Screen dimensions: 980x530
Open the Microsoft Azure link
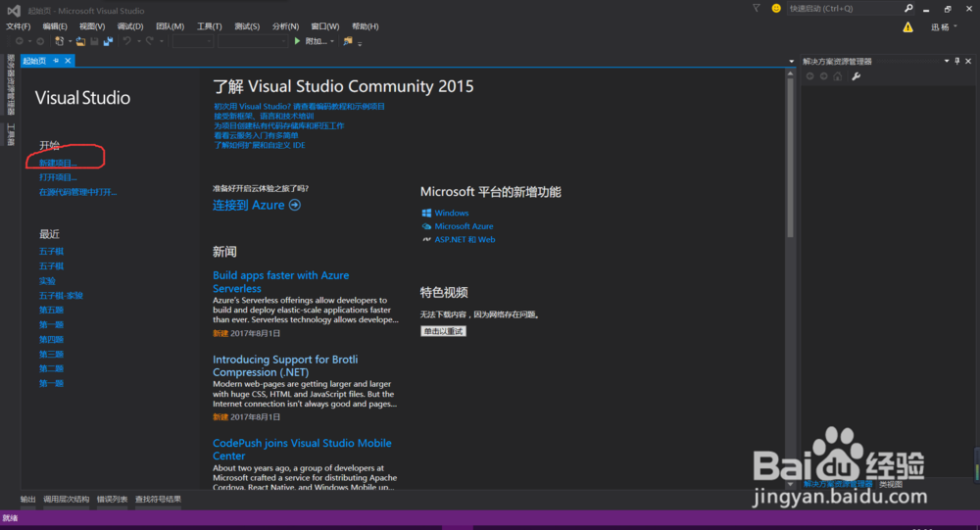[464, 226]
